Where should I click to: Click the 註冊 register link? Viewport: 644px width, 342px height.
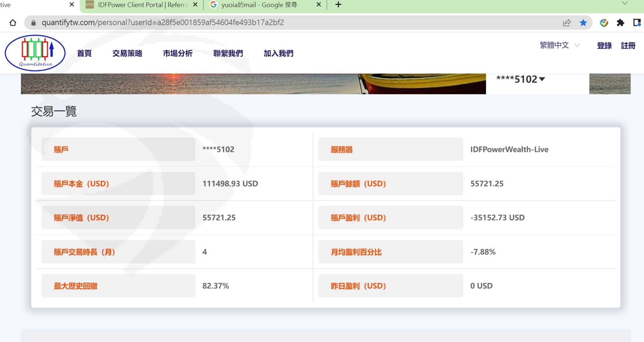coord(628,46)
